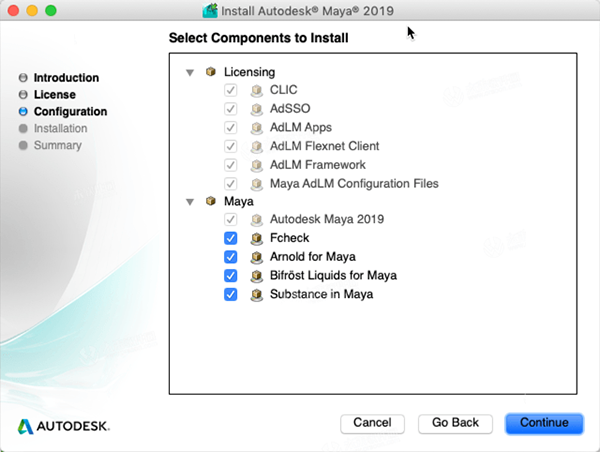This screenshot has width=600, height=452.
Task: Collapse the Maya group
Action: [190, 202]
